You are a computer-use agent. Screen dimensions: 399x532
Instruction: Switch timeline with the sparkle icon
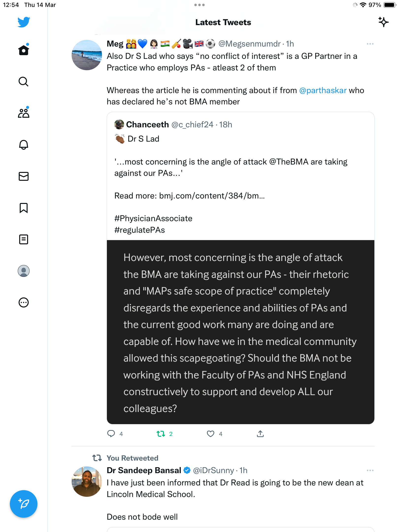point(383,22)
